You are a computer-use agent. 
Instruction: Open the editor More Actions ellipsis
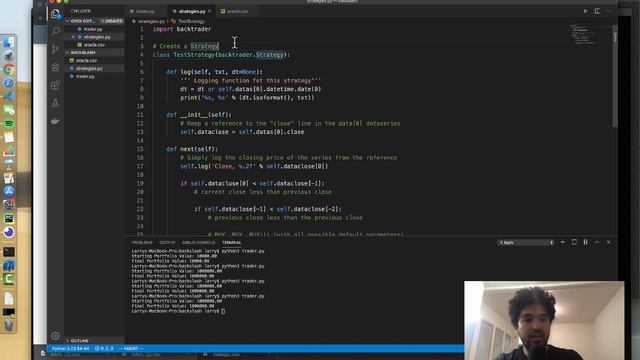[609, 11]
